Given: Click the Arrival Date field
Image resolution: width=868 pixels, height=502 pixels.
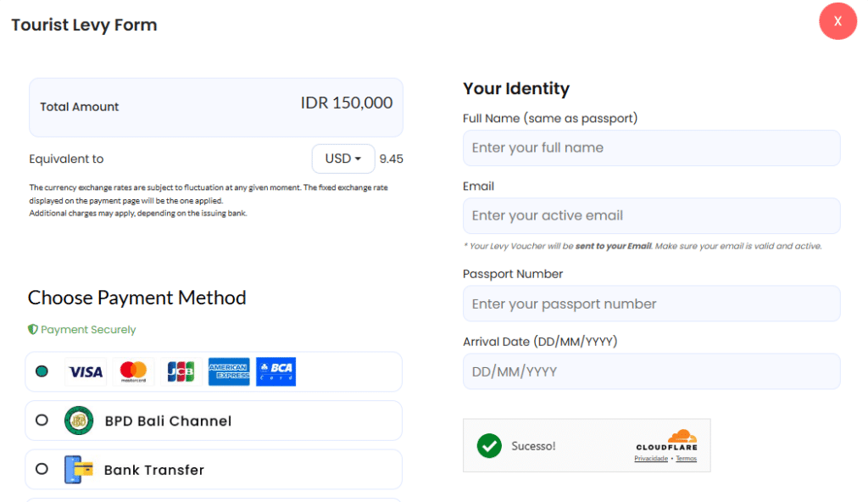Looking at the screenshot, I should [651, 371].
